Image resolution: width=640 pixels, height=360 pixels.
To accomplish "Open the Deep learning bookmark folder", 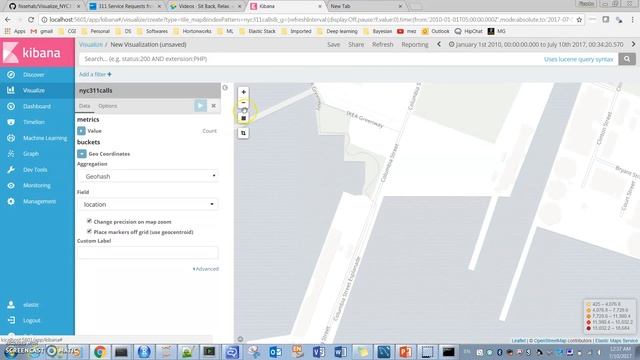I will tap(338, 31).
